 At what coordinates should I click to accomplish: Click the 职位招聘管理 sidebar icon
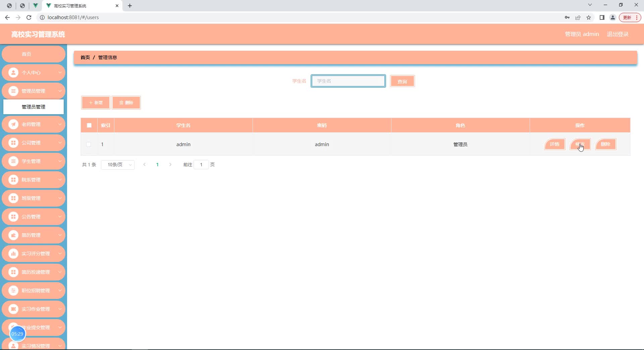coord(13,291)
